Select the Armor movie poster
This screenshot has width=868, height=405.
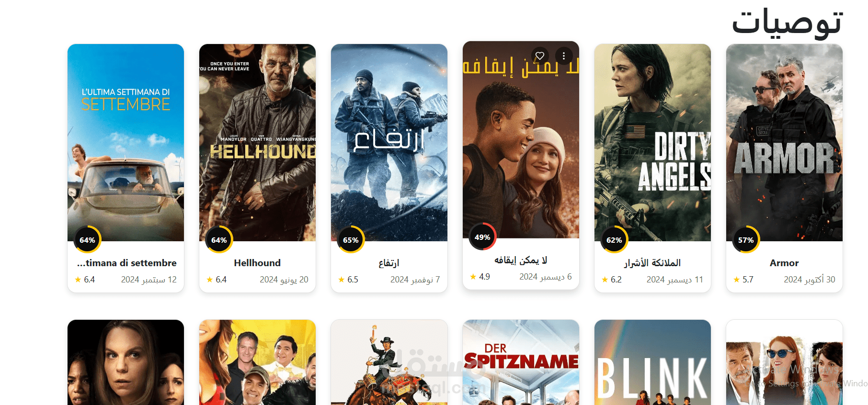pyautogui.click(x=784, y=143)
